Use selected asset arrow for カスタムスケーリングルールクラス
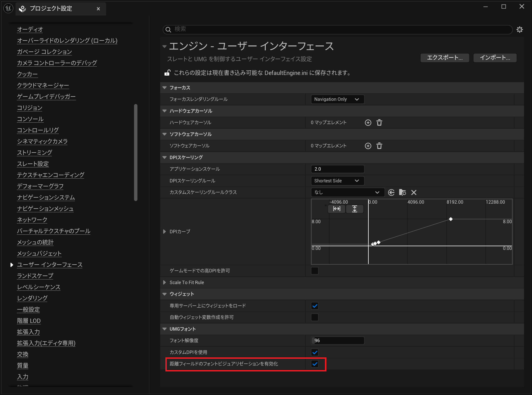The width and height of the screenshot is (532, 395). 391,192
